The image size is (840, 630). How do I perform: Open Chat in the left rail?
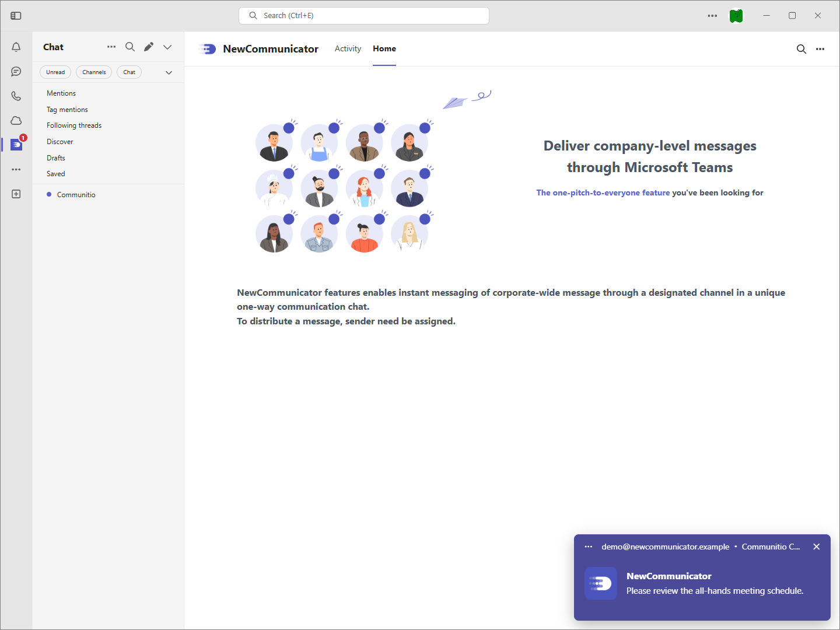[x=16, y=72]
